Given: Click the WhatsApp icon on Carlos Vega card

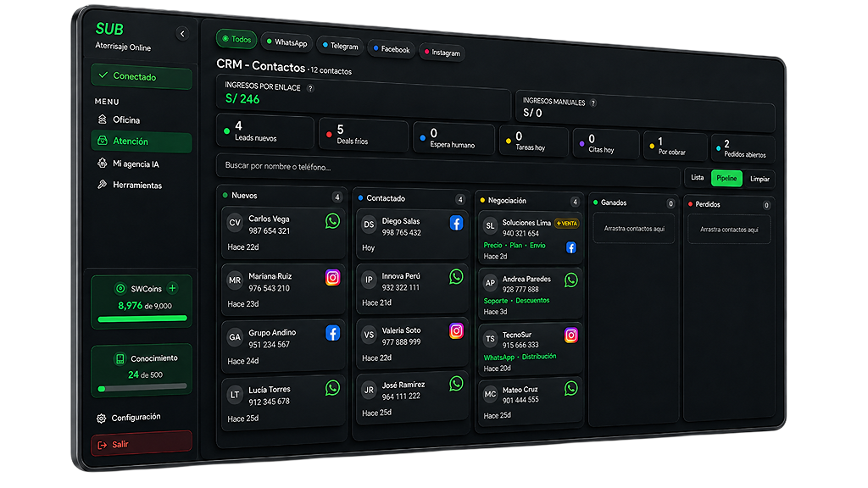Looking at the screenshot, I should click(x=332, y=221).
